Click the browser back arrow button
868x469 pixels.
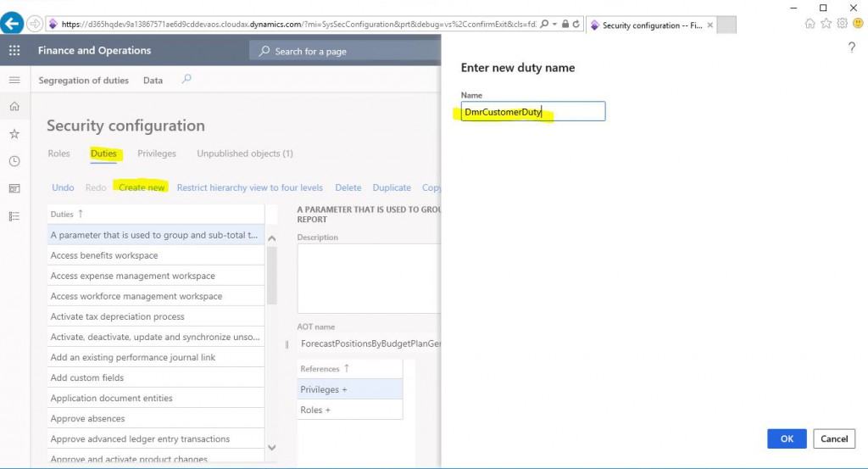point(12,24)
